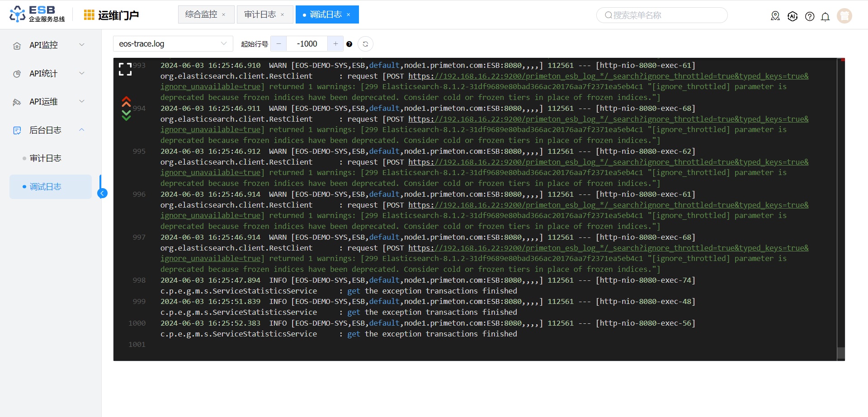Expand the API运维 sidebar menu
Image resolution: width=868 pixels, height=417 pixels.
pos(50,102)
